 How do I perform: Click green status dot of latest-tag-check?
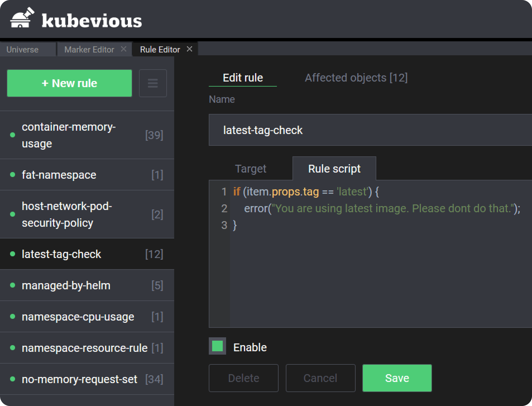(x=13, y=254)
